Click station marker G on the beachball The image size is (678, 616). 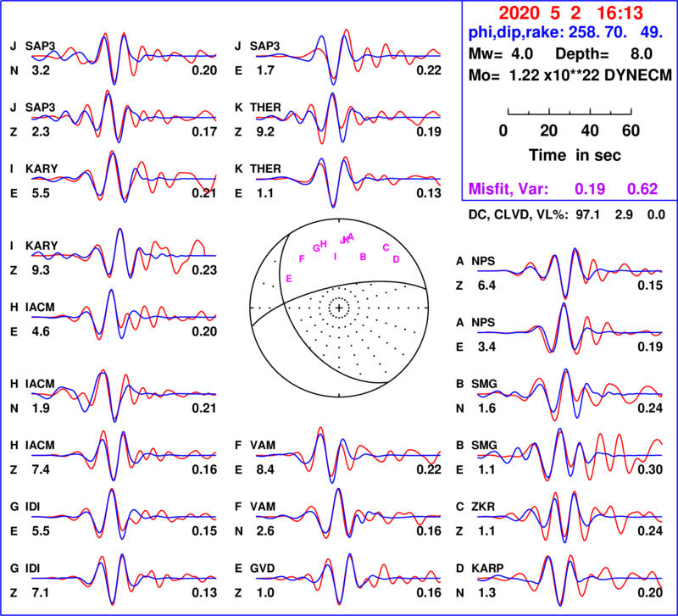point(316,248)
